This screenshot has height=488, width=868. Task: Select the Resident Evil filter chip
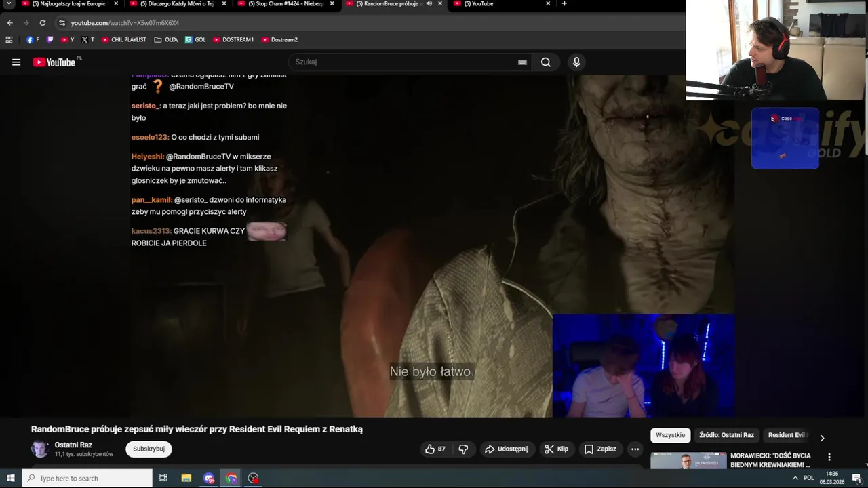(787, 435)
